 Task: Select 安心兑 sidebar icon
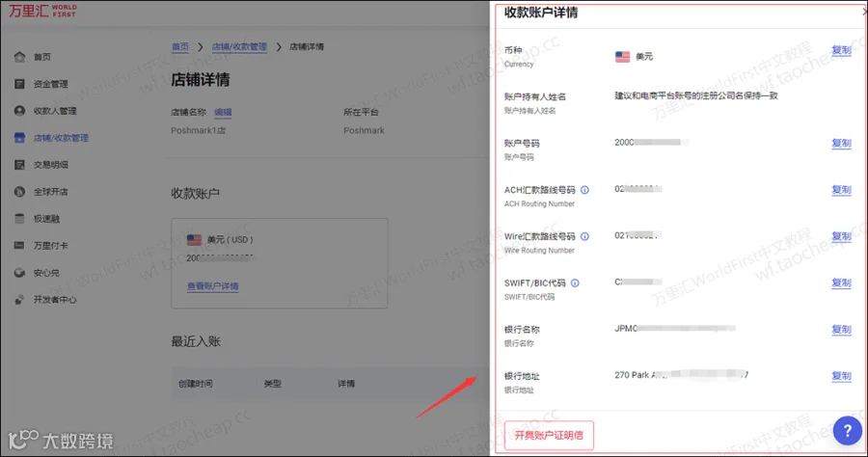(19, 272)
